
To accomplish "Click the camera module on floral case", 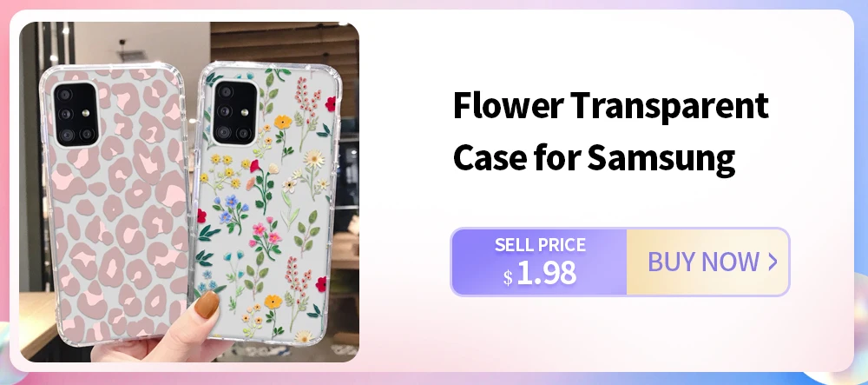I will point(234,112).
